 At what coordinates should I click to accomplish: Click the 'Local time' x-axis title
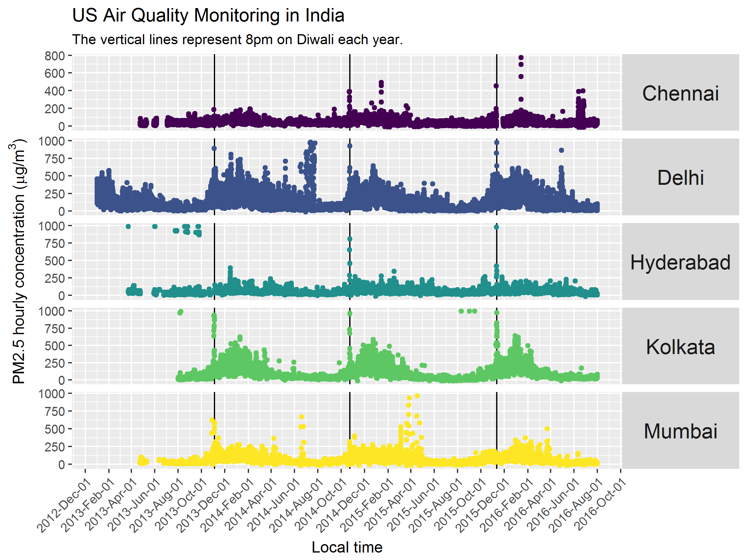point(347,547)
